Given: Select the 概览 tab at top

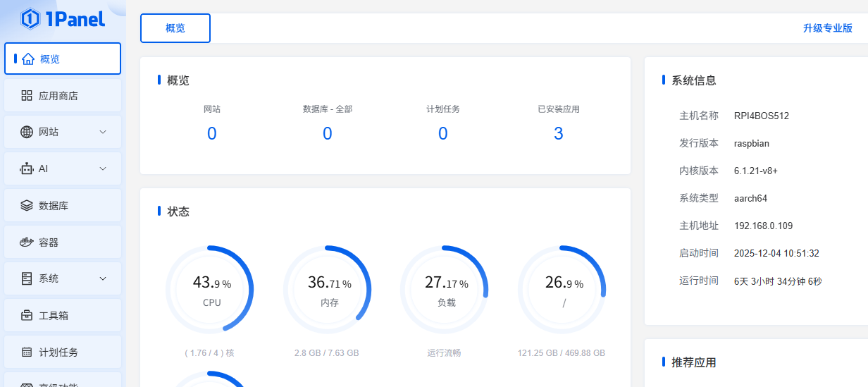Looking at the screenshot, I should click(175, 28).
